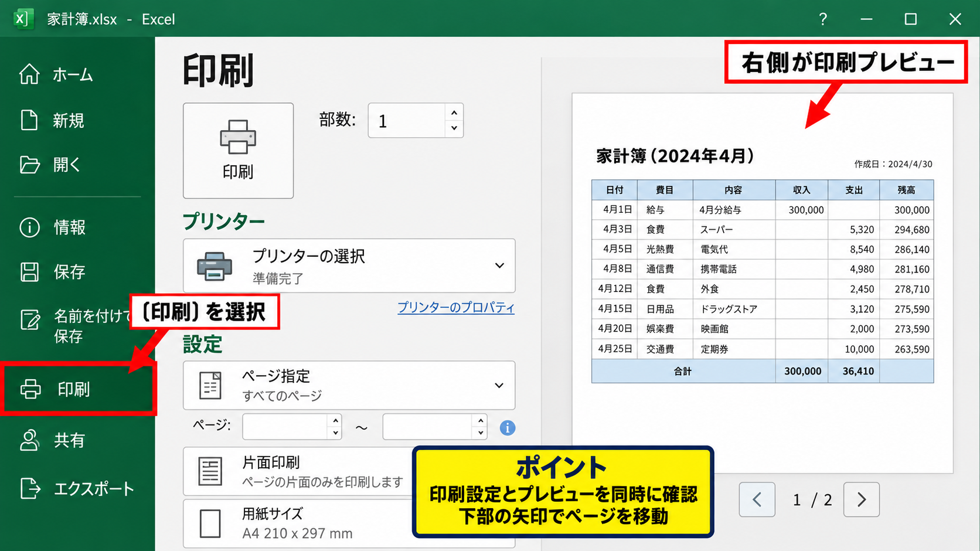Decrement the ending page spinner
Viewport: 980px width, 551px height.
tap(481, 433)
